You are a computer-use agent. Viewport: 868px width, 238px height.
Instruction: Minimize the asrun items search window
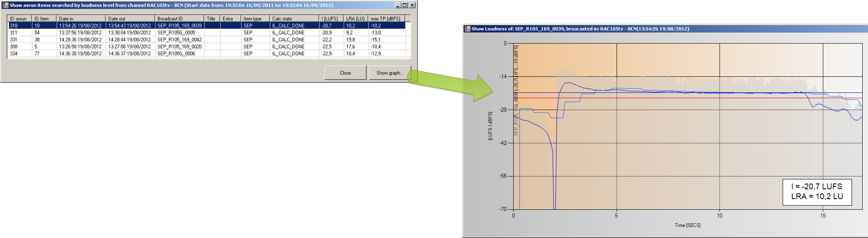tap(397, 5)
